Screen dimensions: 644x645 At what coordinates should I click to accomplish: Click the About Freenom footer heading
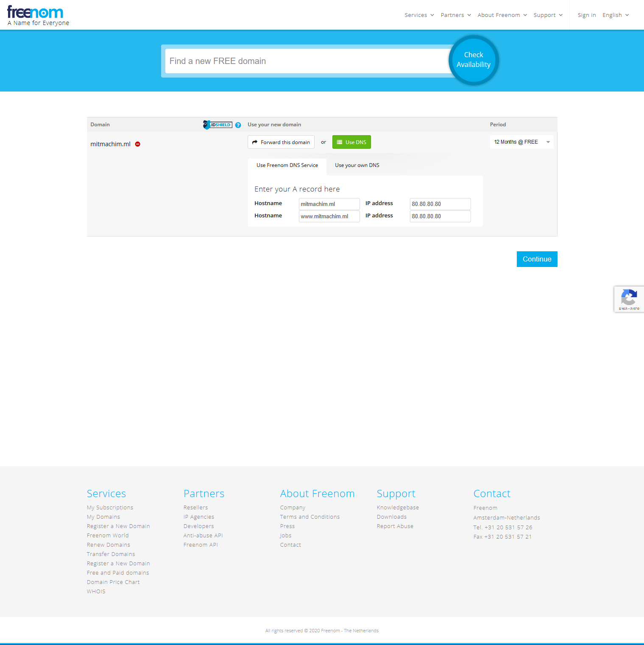(317, 493)
